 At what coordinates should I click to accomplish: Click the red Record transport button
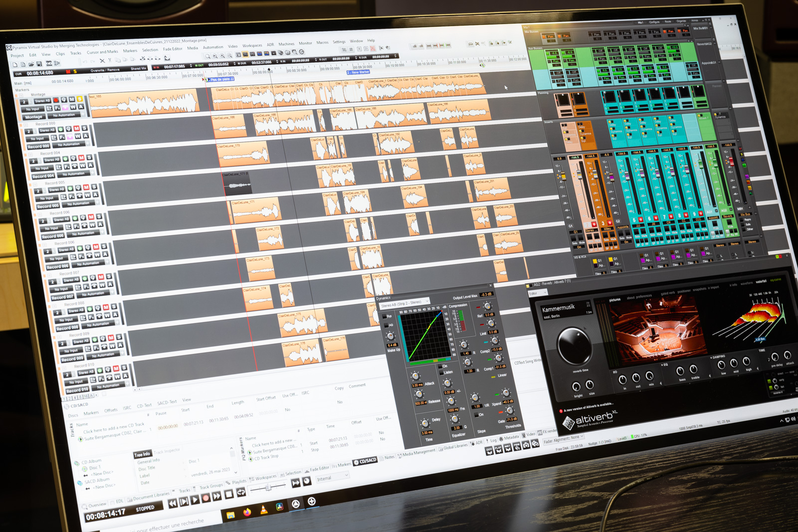(x=205, y=498)
